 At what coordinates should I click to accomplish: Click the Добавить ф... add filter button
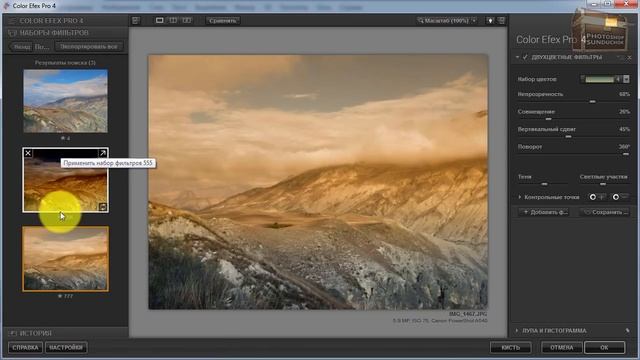pos(545,212)
